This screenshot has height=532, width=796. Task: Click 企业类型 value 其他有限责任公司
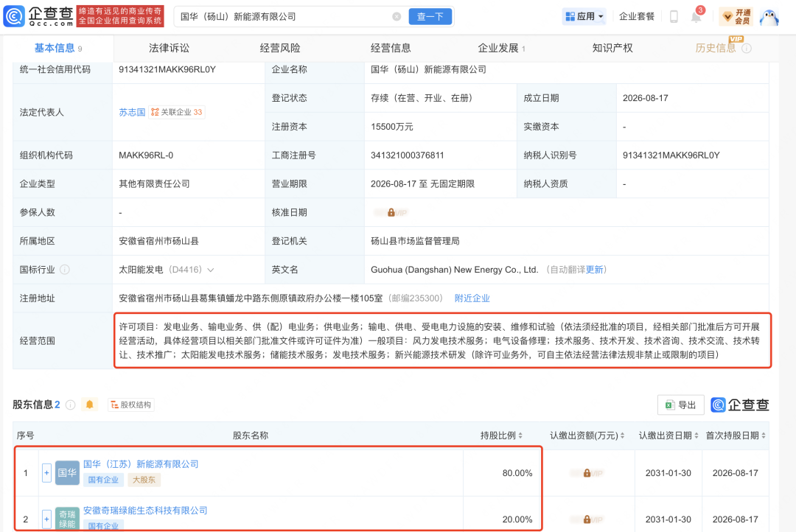(x=154, y=183)
